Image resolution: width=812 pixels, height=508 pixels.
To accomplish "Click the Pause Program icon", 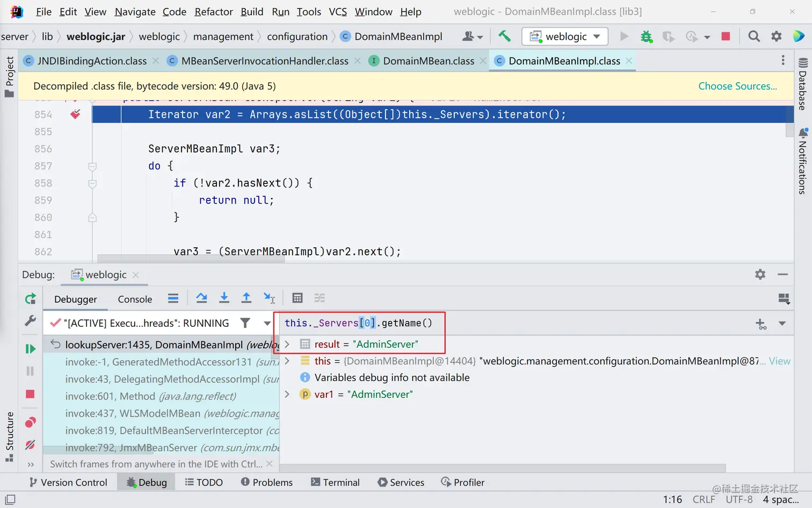I will (x=30, y=371).
